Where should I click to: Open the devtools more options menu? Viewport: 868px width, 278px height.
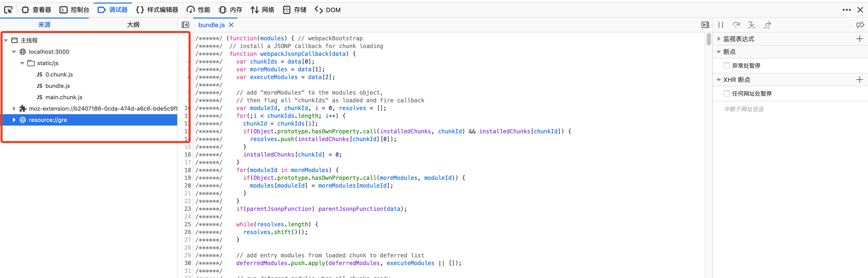click(846, 10)
